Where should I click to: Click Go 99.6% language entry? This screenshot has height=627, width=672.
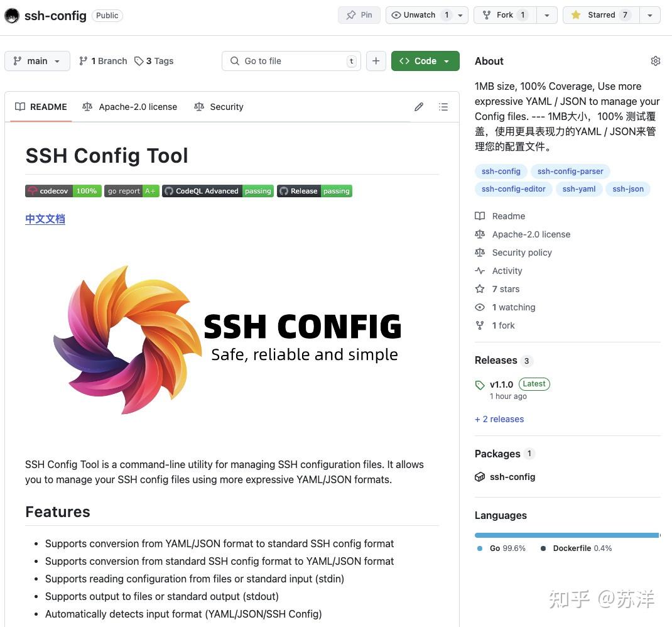tap(501, 548)
